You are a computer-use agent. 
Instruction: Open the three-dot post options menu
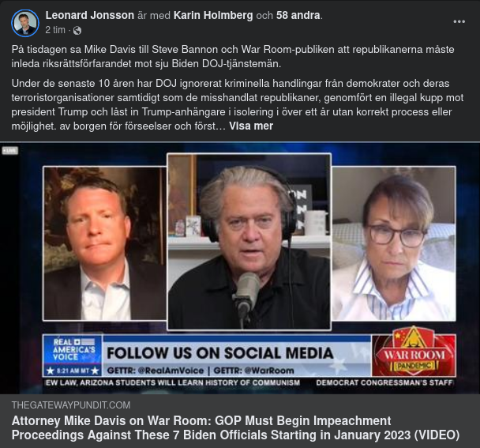click(459, 21)
